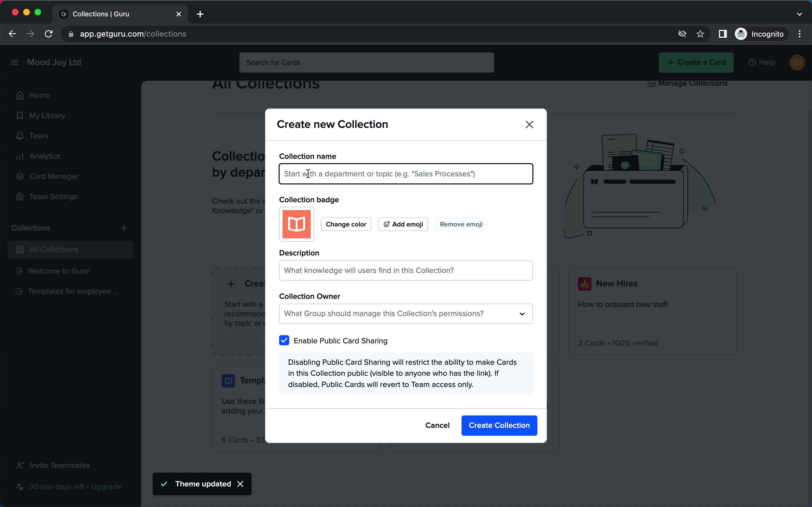The width and height of the screenshot is (812, 507).
Task: Click the Tasks sidebar icon
Action: [x=20, y=135]
